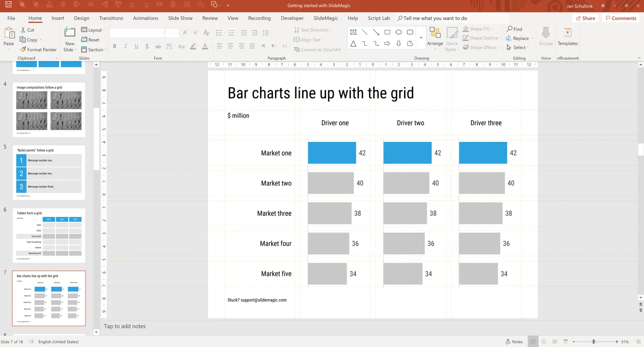Select the Oval shape
The image size is (644, 347).
click(398, 32)
